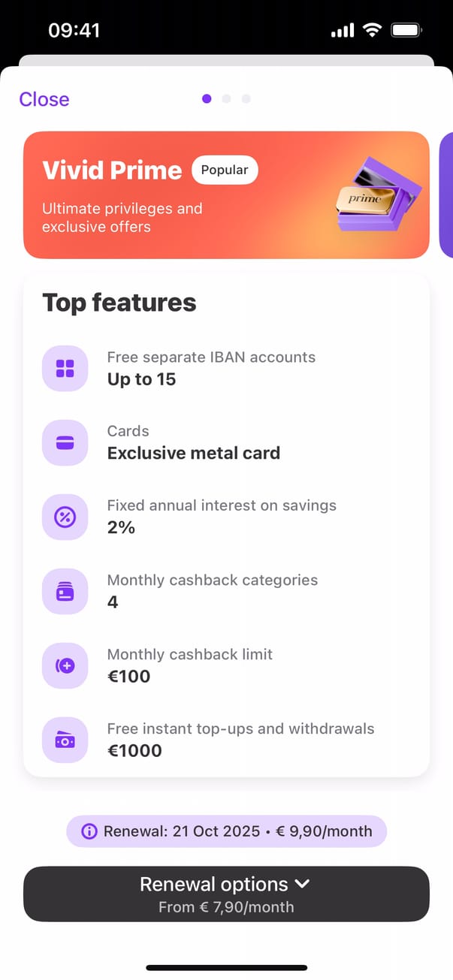Open the Vivid Prime plan banner title
The image size is (453, 980).
112,170
